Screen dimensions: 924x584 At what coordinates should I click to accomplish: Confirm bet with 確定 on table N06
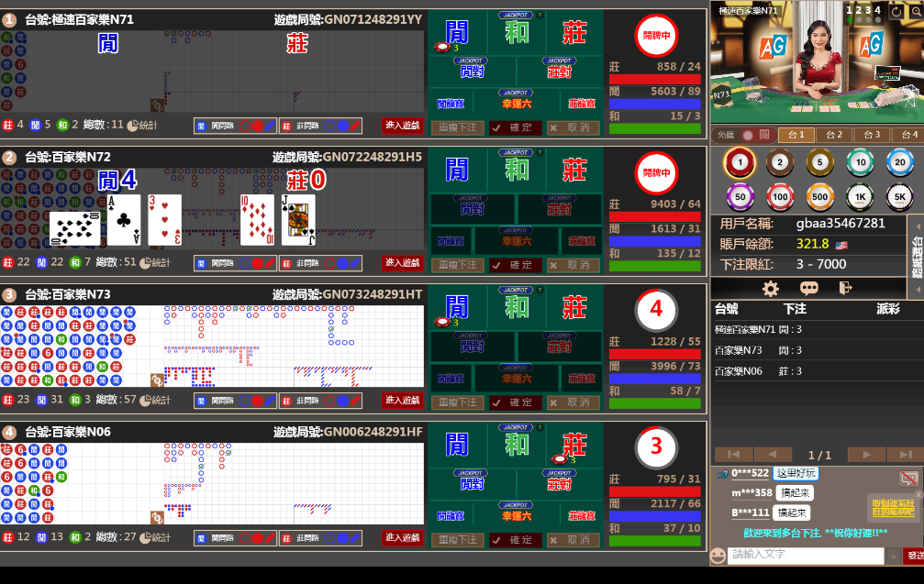click(x=517, y=540)
